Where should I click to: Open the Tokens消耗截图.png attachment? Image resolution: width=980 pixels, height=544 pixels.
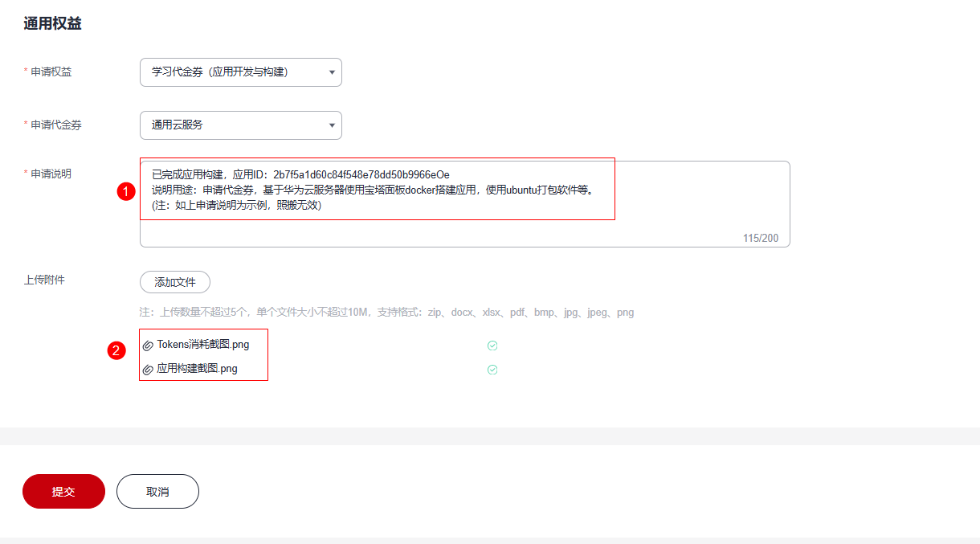202,345
